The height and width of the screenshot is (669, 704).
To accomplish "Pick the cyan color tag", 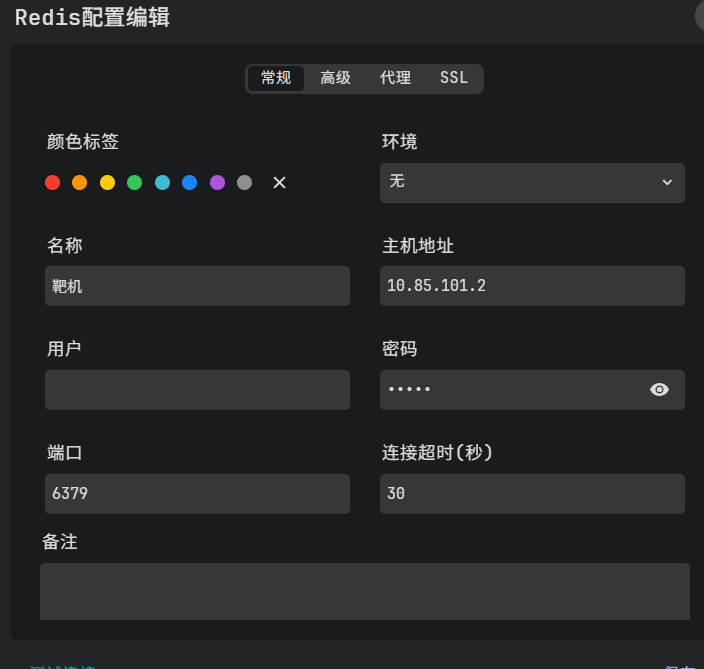I will [163, 183].
